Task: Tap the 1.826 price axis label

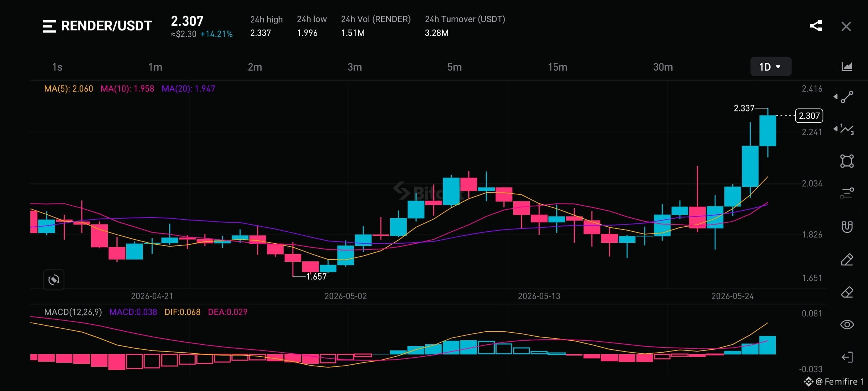Action: tap(812, 235)
